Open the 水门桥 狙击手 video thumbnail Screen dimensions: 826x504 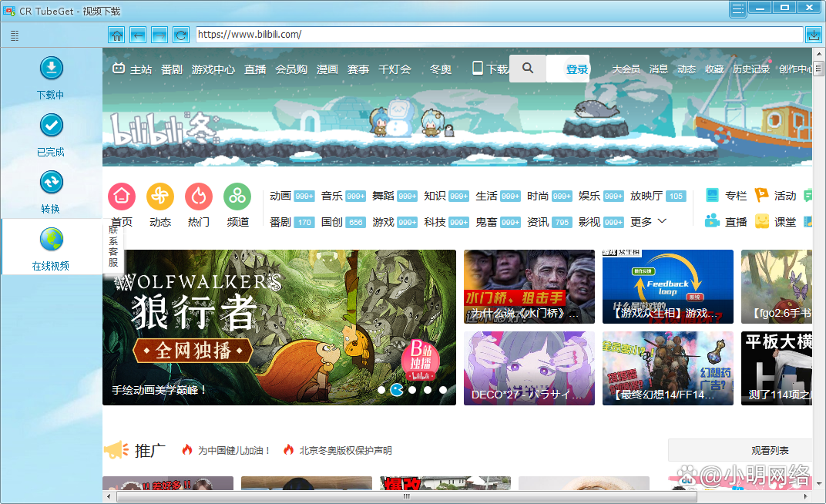(x=529, y=287)
